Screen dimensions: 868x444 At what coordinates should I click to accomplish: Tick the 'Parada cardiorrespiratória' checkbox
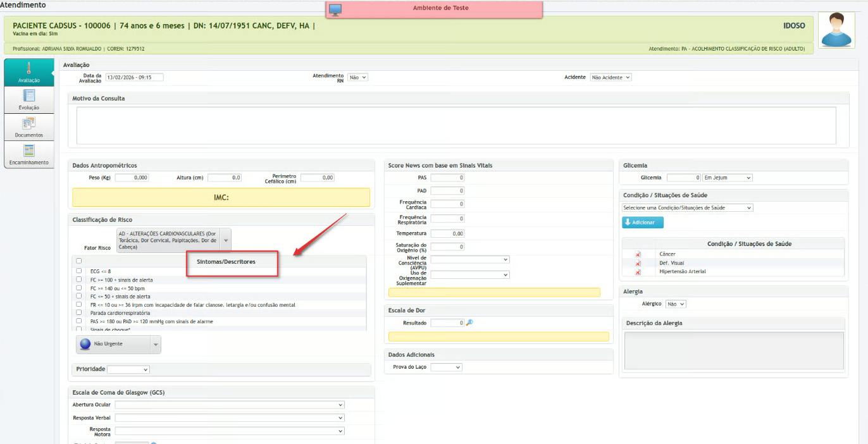tap(79, 312)
